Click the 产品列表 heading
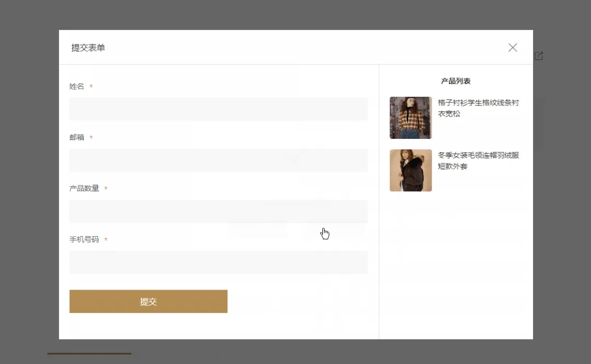The width and height of the screenshot is (591, 364). [x=455, y=81]
